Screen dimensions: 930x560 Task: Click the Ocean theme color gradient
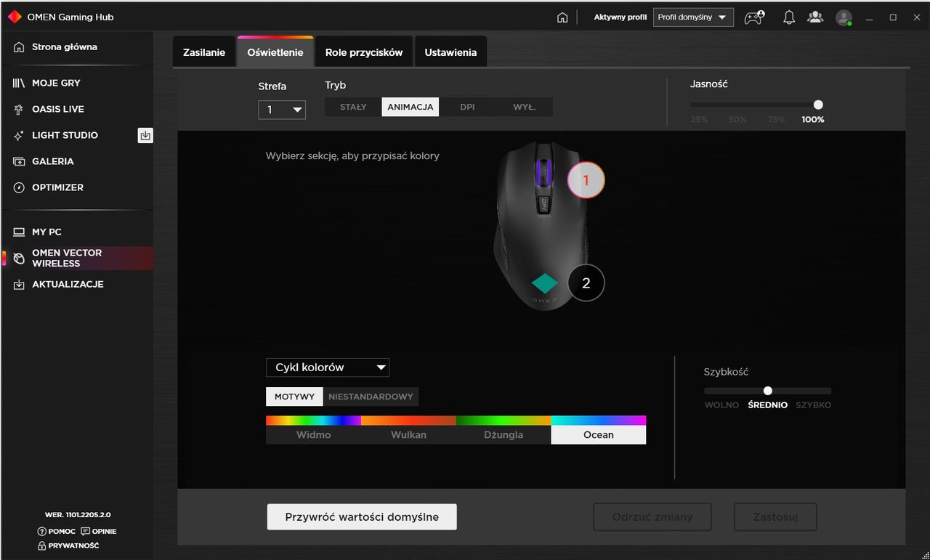(599, 421)
